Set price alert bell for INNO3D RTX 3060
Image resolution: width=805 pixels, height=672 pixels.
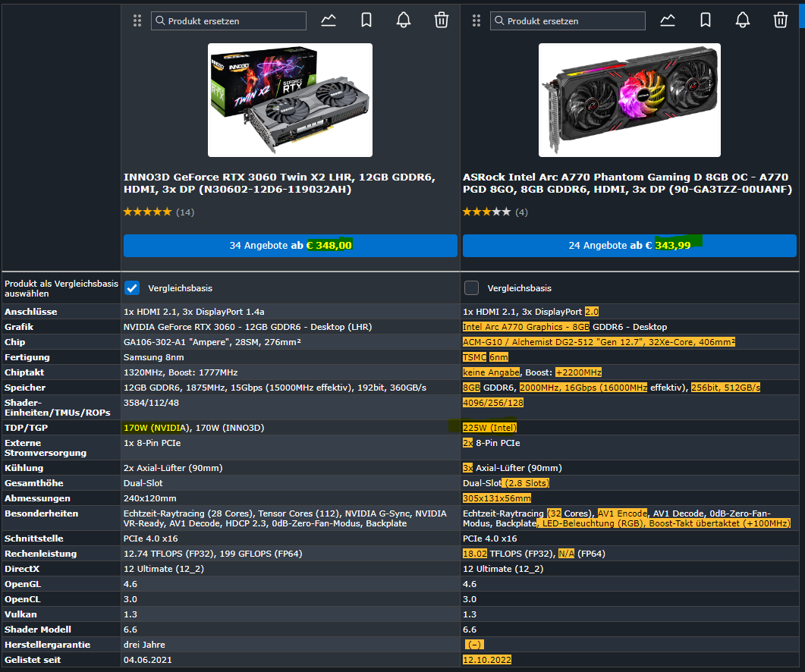click(404, 20)
